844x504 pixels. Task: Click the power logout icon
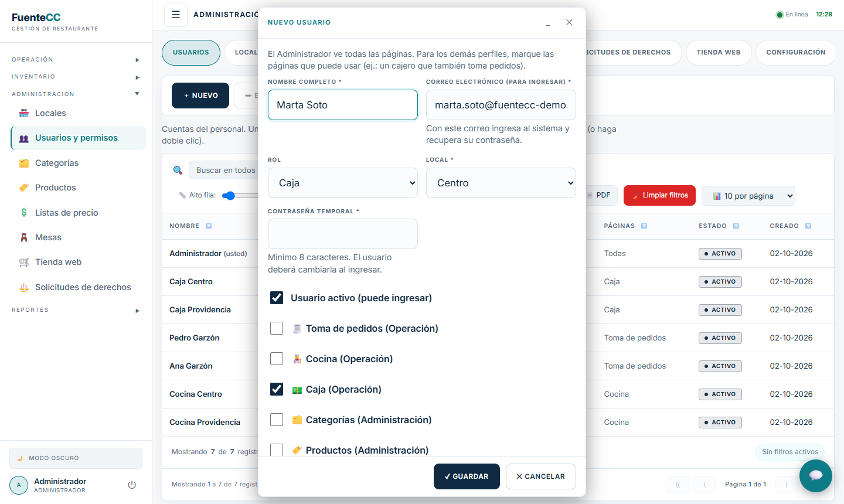click(132, 485)
